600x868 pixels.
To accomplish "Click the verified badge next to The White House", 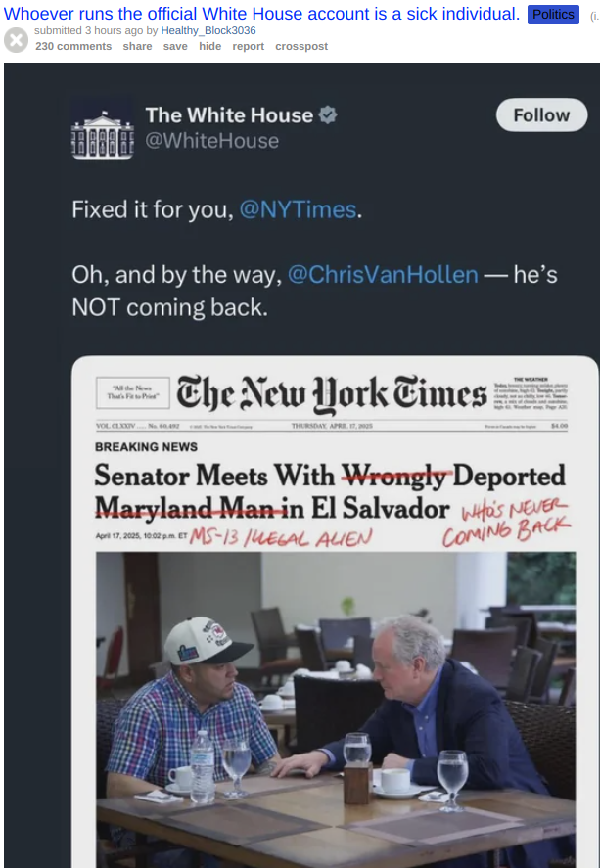I will [x=328, y=114].
